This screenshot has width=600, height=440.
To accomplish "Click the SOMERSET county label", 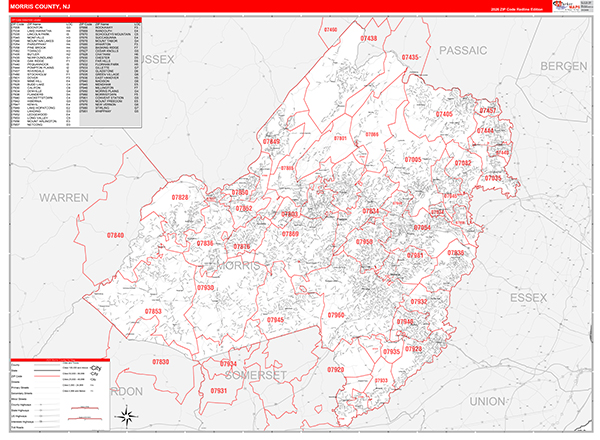I will [256, 375].
